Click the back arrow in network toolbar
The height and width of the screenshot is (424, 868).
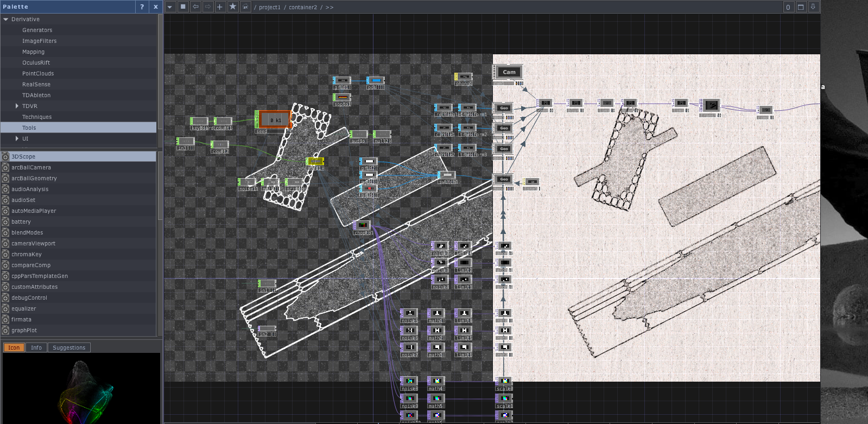195,7
